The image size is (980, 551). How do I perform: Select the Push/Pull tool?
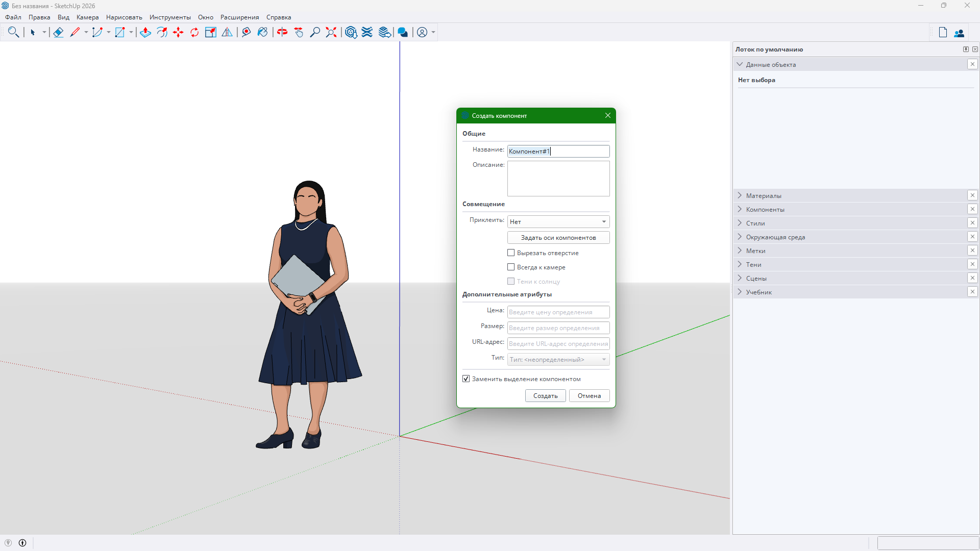point(145,32)
